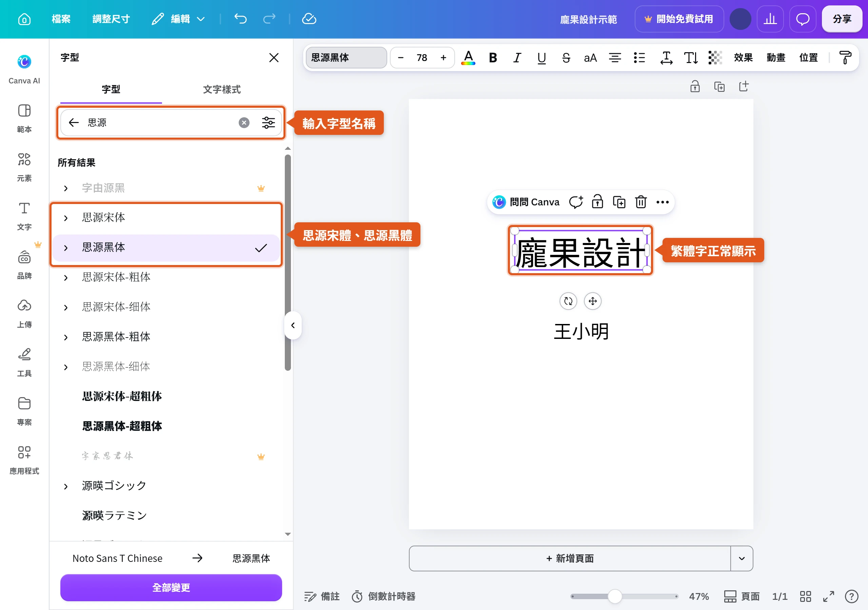Open Canva AI in sidebar

[x=24, y=69]
